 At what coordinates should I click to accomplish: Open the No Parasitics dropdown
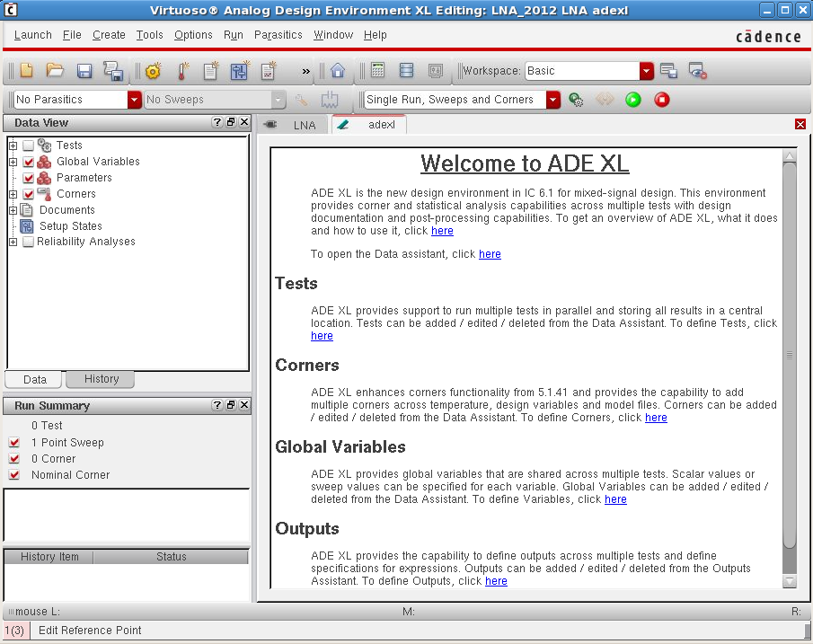[135, 100]
